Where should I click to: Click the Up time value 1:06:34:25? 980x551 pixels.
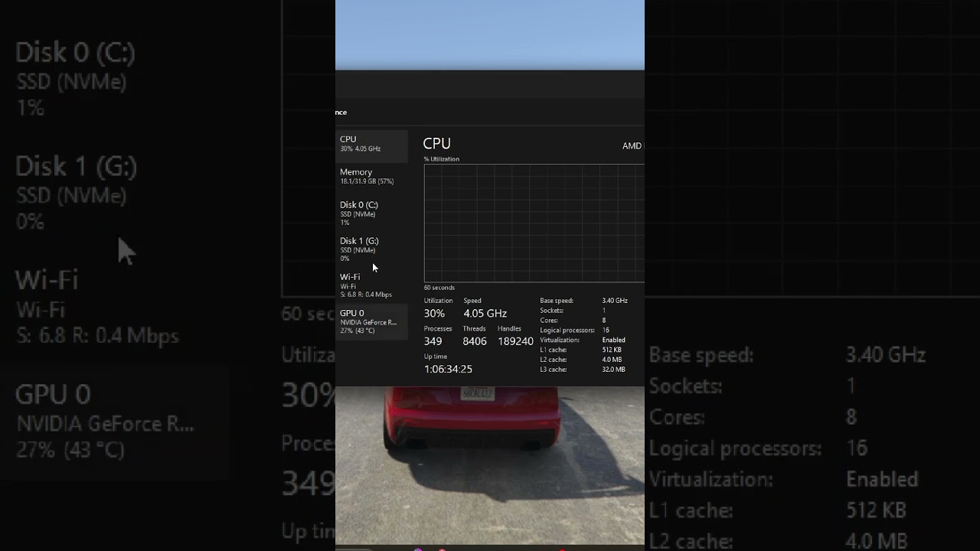(x=448, y=369)
